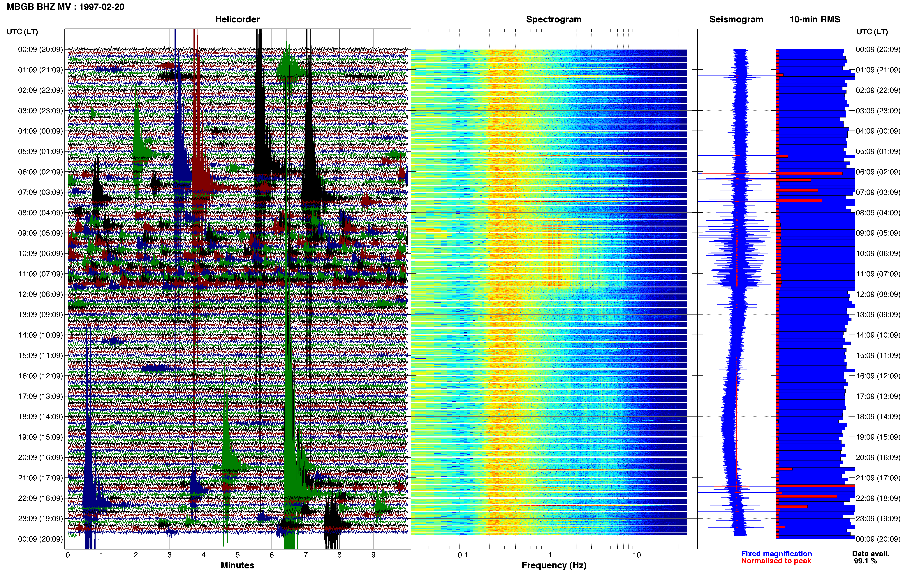The width and height of the screenshot is (924, 578).
Task: Select the 'Helicorder' panel heading
Action: pyautogui.click(x=237, y=20)
